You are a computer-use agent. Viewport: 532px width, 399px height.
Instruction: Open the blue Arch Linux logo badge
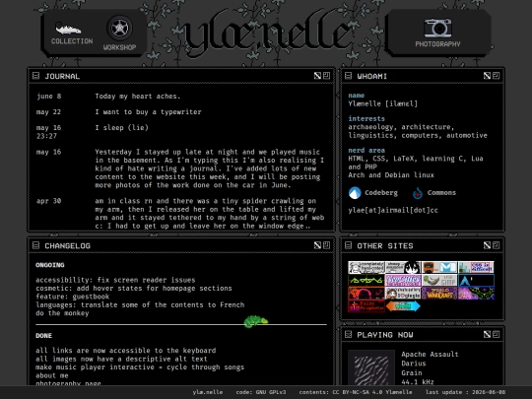tap(476, 281)
